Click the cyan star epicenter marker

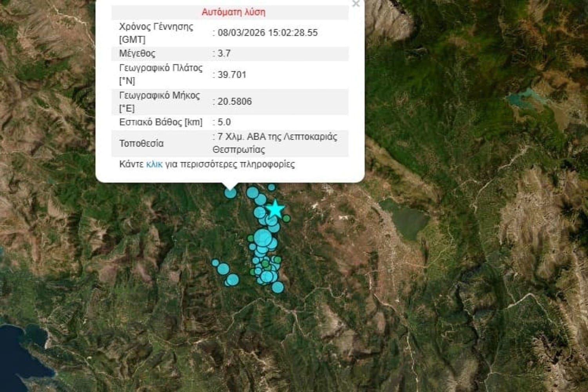(276, 209)
